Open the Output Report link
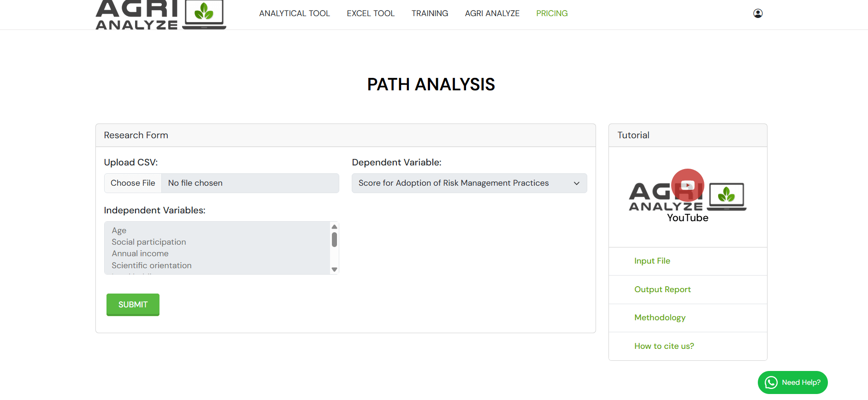This screenshot has height=400, width=868. (x=662, y=289)
